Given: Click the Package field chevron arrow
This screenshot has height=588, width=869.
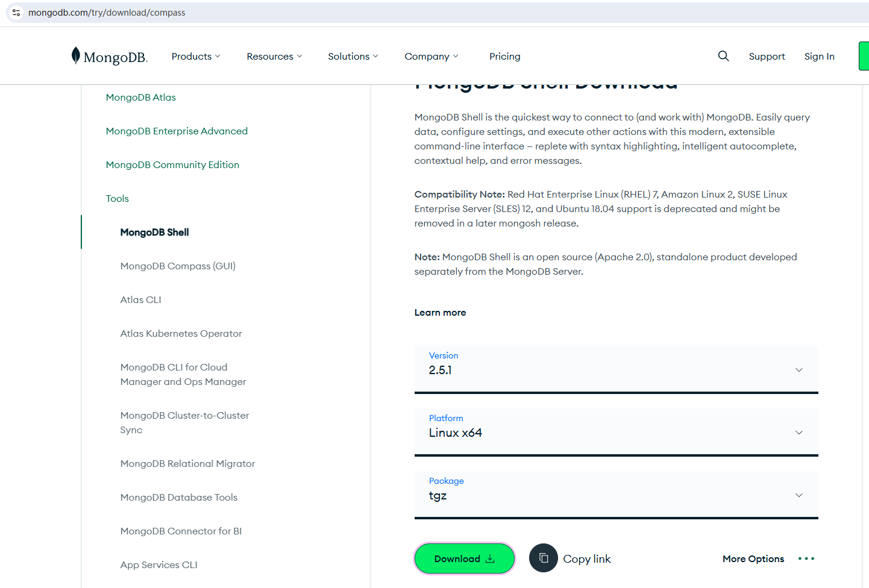Looking at the screenshot, I should pos(799,495).
